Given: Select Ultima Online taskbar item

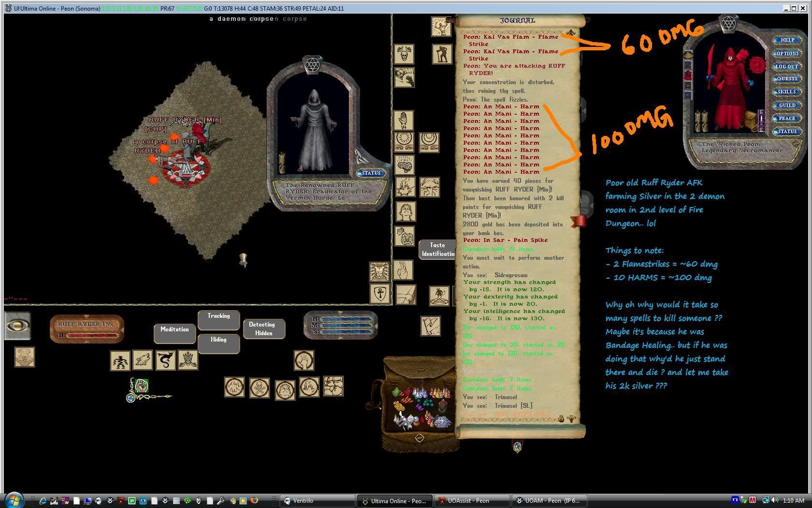Looking at the screenshot, I should [394, 501].
